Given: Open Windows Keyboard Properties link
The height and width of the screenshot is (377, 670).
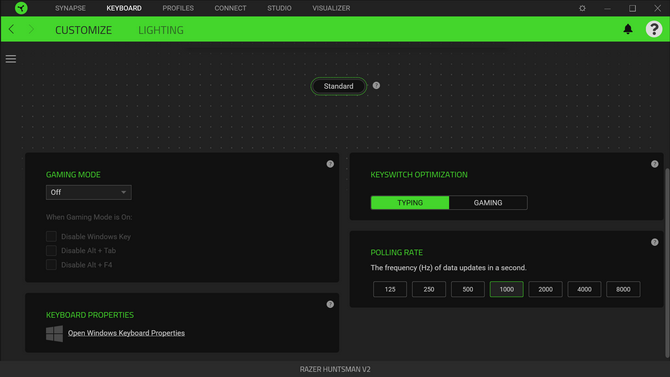Looking at the screenshot, I should (126, 333).
